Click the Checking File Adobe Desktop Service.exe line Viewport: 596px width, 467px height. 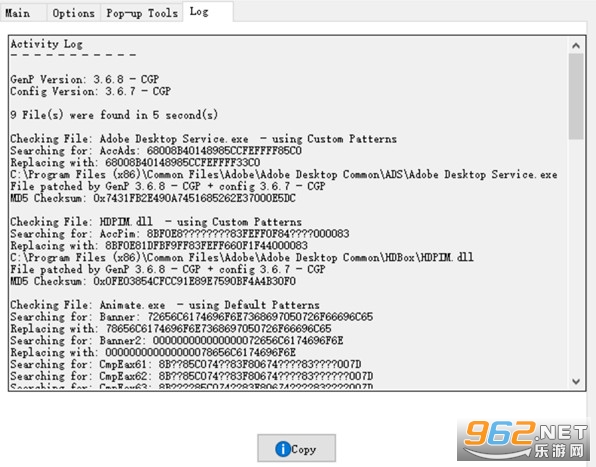(203, 139)
